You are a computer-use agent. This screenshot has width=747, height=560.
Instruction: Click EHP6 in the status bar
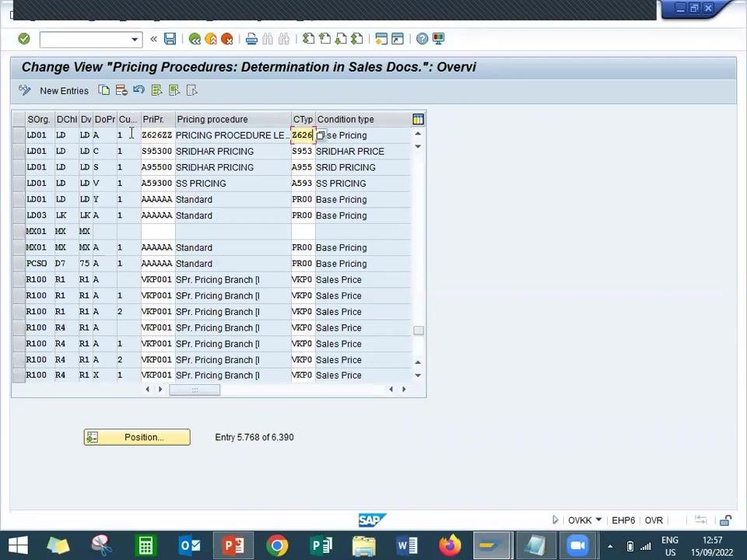(x=623, y=520)
